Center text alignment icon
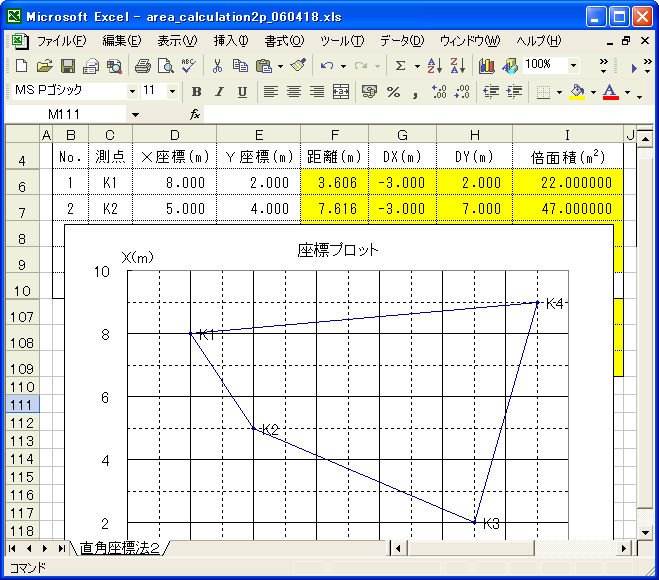 click(x=294, y=91)
